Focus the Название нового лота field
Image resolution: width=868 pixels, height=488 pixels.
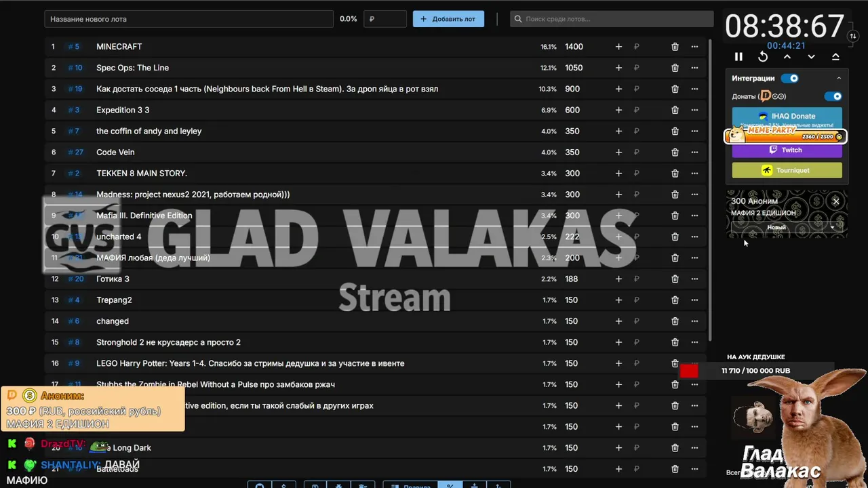click(x=189, y=19)
